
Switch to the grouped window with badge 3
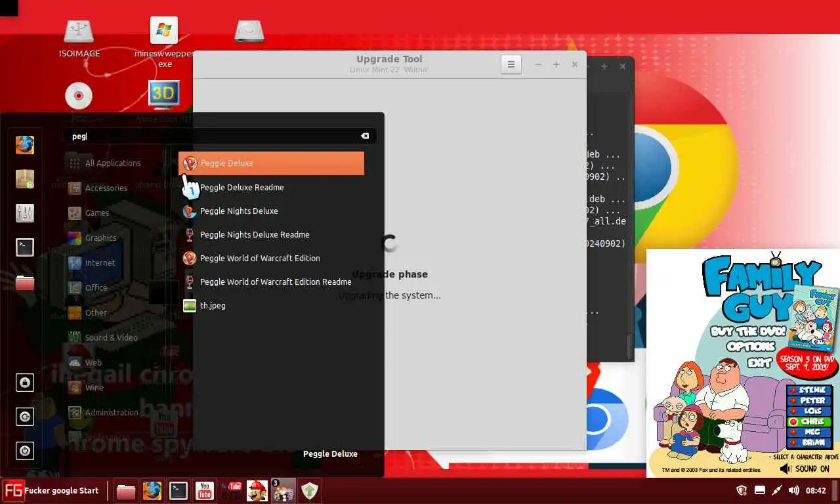click(x=283, y=491)
